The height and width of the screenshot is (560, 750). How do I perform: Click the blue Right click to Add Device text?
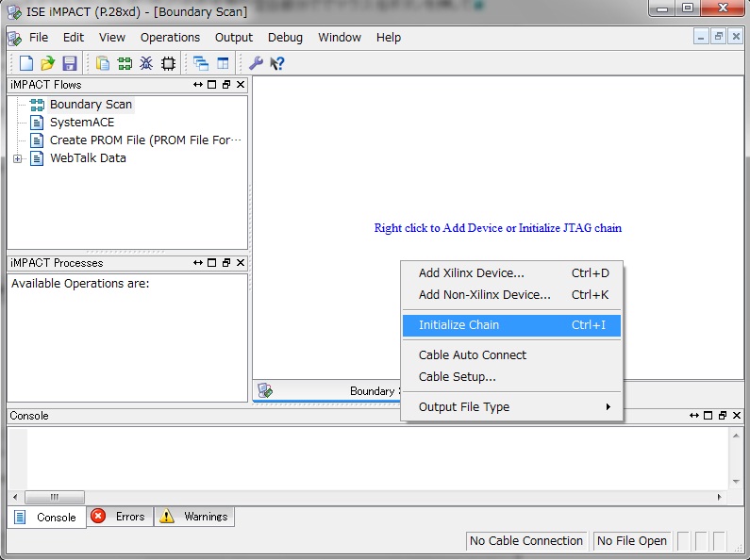tap(498, 228)
